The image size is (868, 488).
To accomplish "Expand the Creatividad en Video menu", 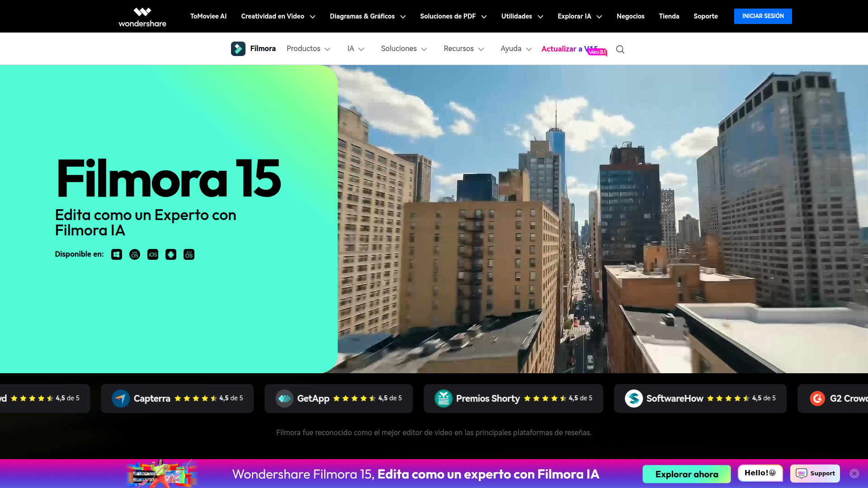I will click(x=278, y=16).
